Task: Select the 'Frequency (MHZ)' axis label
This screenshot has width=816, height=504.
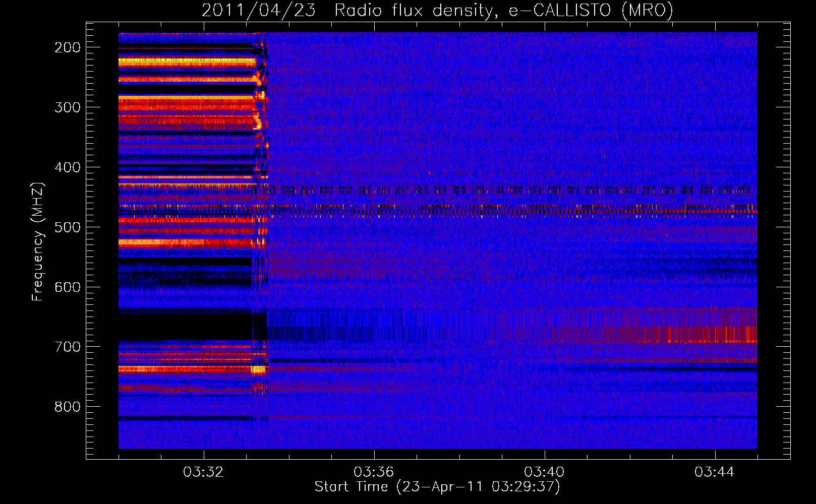Action: (38, 241)
